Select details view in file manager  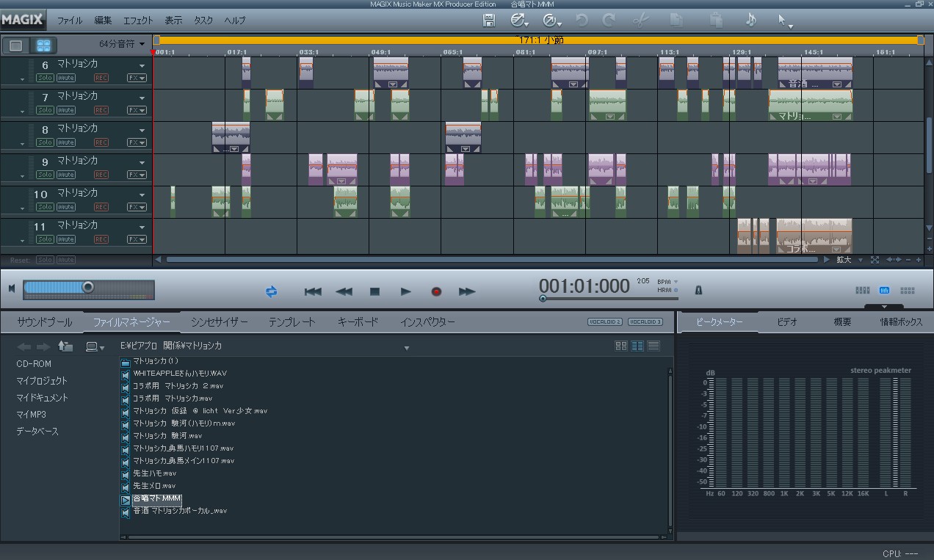tap(654, 346)
